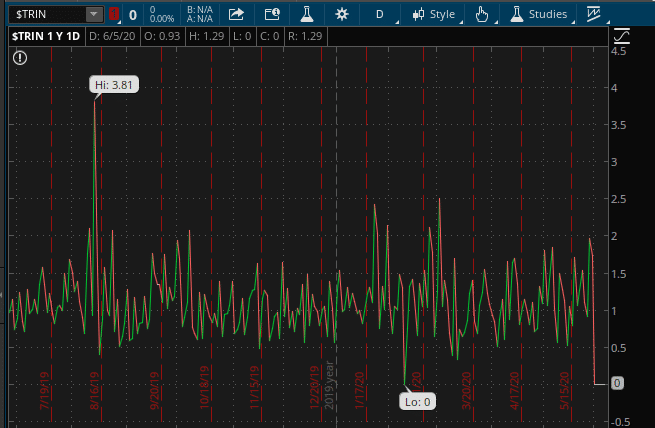This screenshot has height=428, width=655.
Task: Click the 11/15/19 date marker
Action: point(254,387)
